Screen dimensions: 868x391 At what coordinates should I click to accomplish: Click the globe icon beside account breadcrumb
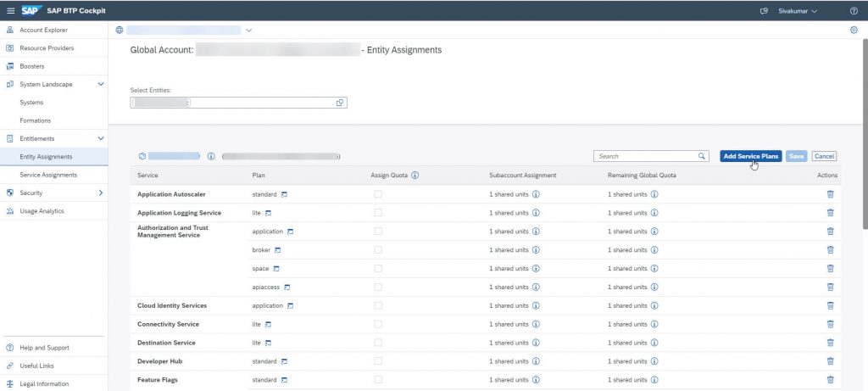point(119,30)
